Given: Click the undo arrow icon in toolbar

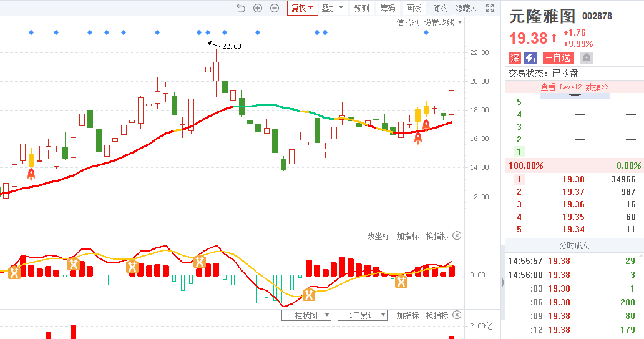Looking at the screenshot, I should tap(241, 8).
